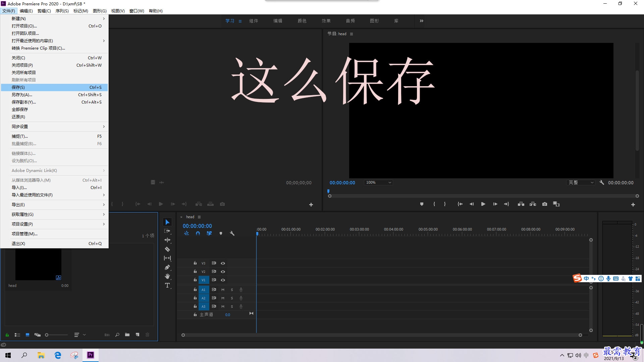Toggle V3 track output eye
This screenshot has height=362, width=644.
coord(223,263)
